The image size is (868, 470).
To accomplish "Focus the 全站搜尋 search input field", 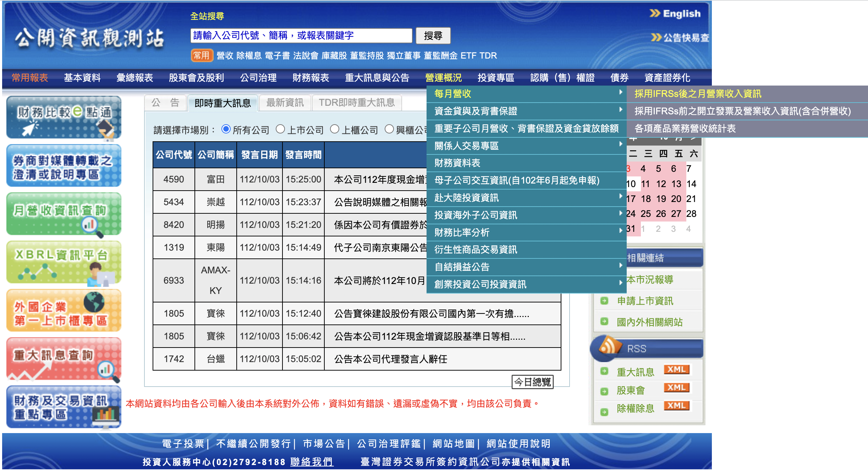I will [x=301, y=35].
